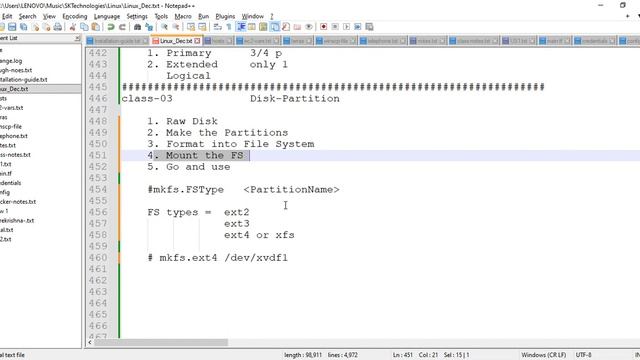The width and height of the screenshot is (640, 360).
Task: Open the Tools menu
Action: pos(161,16)
